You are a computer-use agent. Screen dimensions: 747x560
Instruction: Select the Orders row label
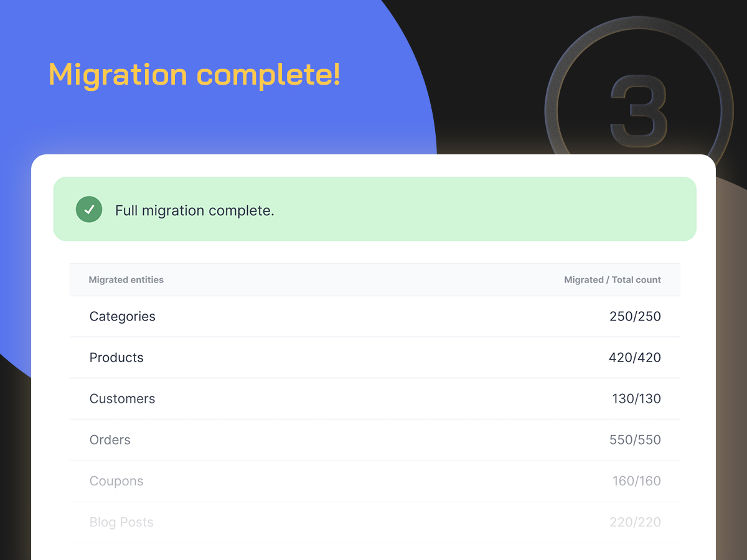[x=110, y=440]
